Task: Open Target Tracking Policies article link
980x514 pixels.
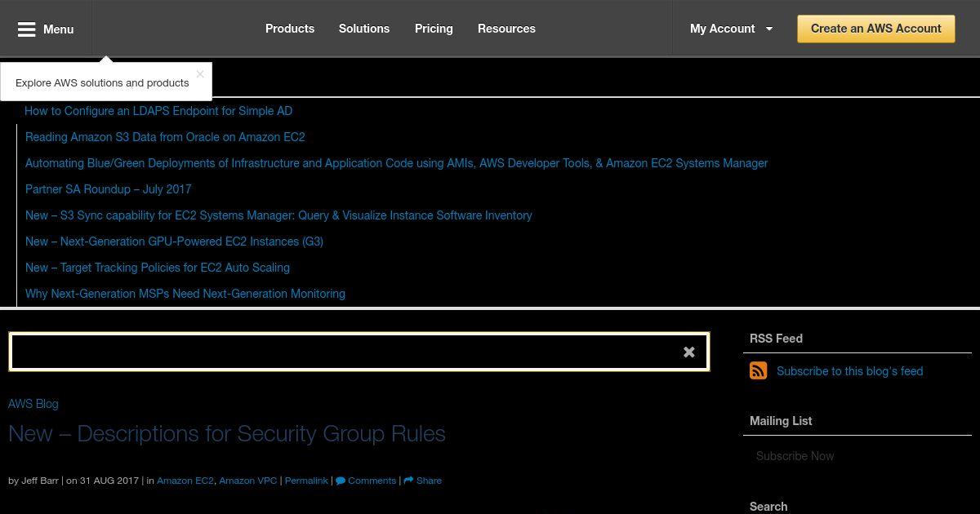Action: [x=158, y=268]
